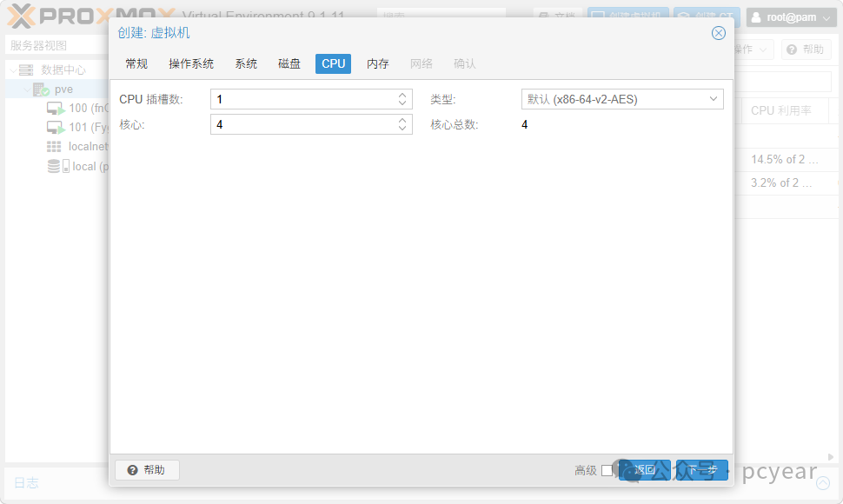
Task: Open the 类型 CPU type dropdown
Action: (x=622, y=99)
